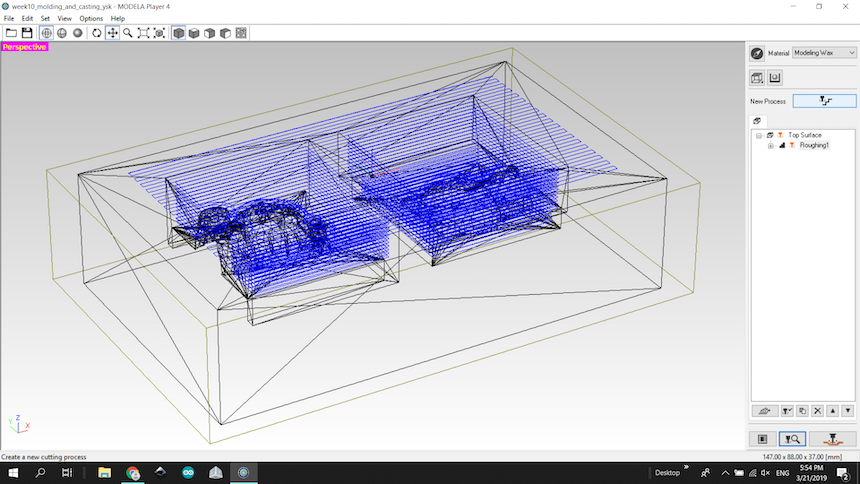
Task: Open the Edit menu
Action: coord(27,19)
